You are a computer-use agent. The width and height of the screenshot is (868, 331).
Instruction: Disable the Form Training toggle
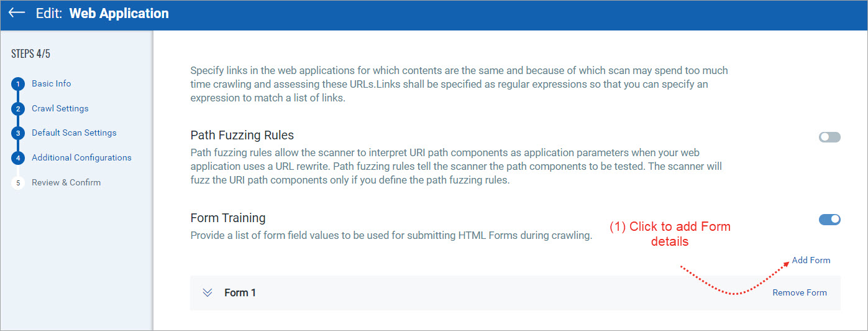pyautogui.click(x=829, y=219)
